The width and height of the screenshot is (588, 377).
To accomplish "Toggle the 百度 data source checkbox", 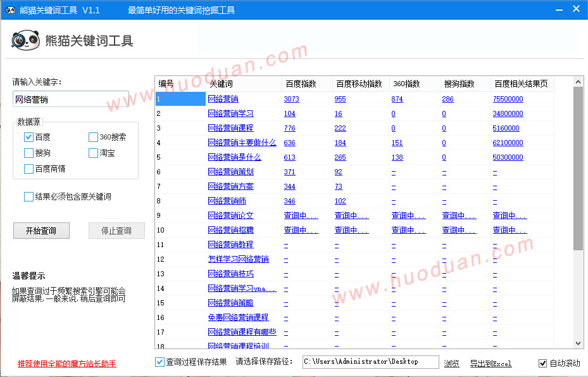I will [x=28, y=137].
